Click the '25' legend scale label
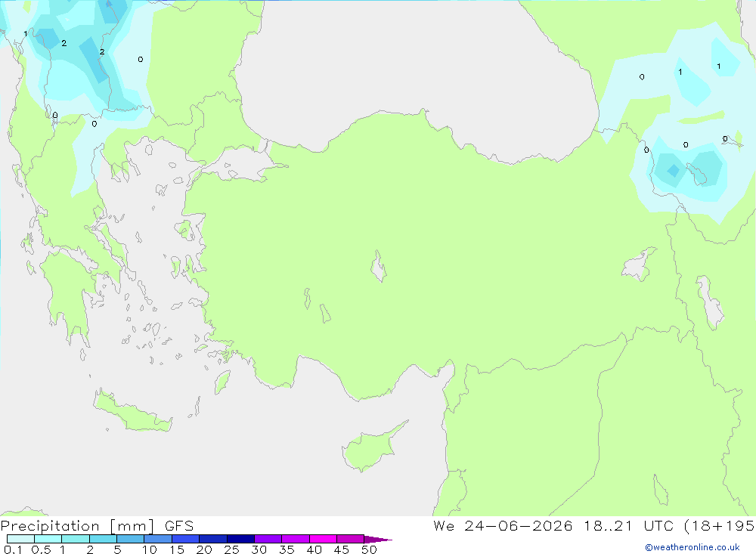Viewport: 756px width, 554px height. [x=232, y=549]
